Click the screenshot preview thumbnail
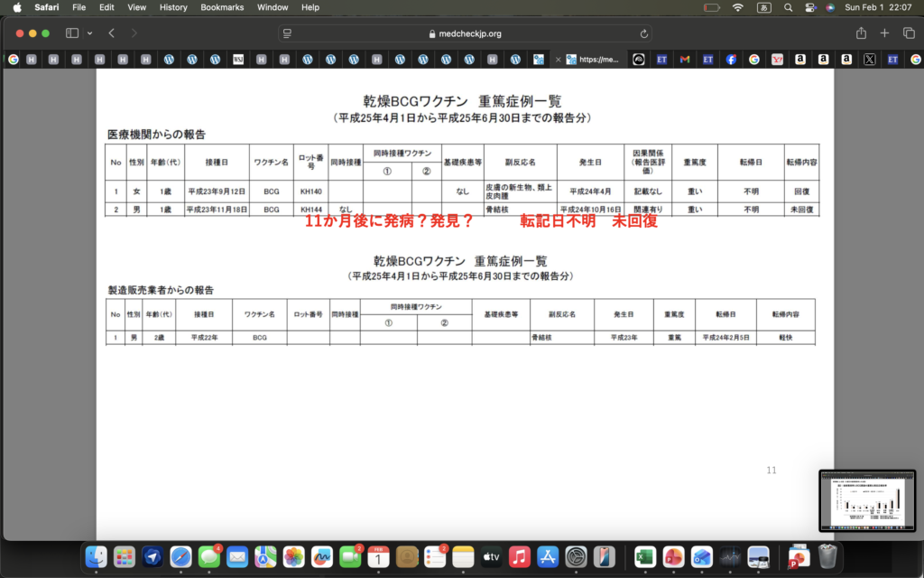 tap(866, 500)
